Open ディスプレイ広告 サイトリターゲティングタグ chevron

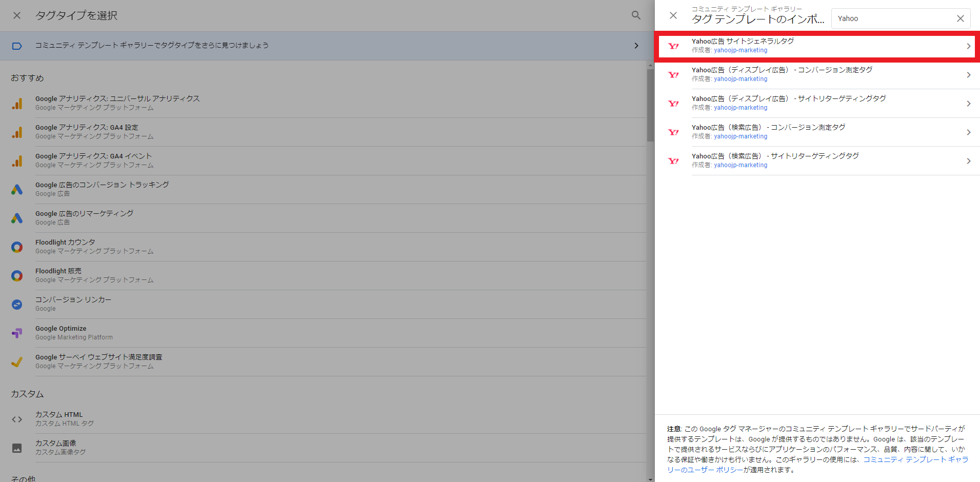969,104
